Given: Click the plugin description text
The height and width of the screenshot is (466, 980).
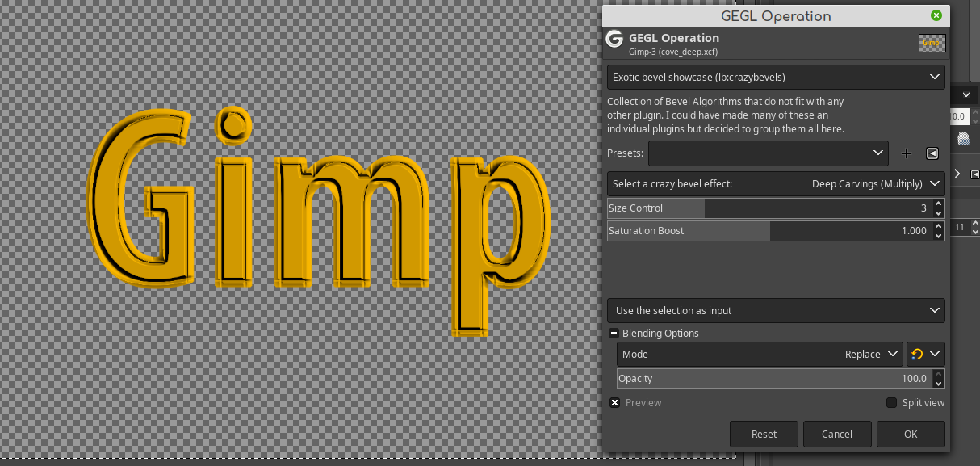Looking at the screenshot, I should click(726, 115).
